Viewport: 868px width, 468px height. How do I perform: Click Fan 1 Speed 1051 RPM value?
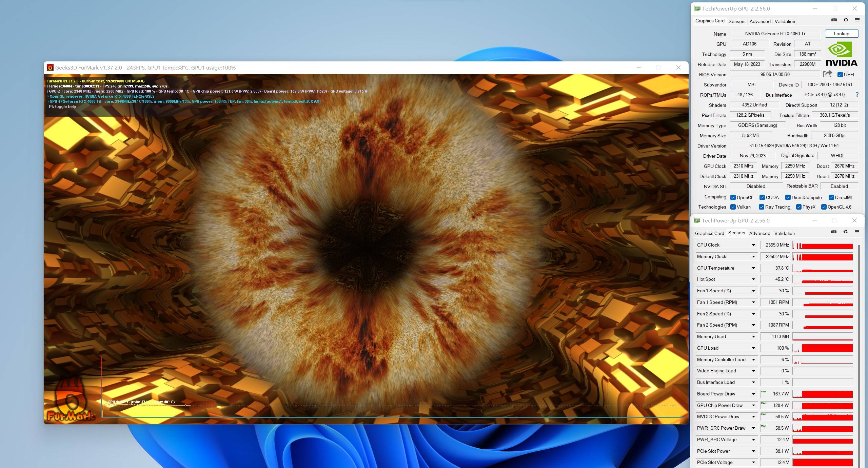click(x=775, y=302)
